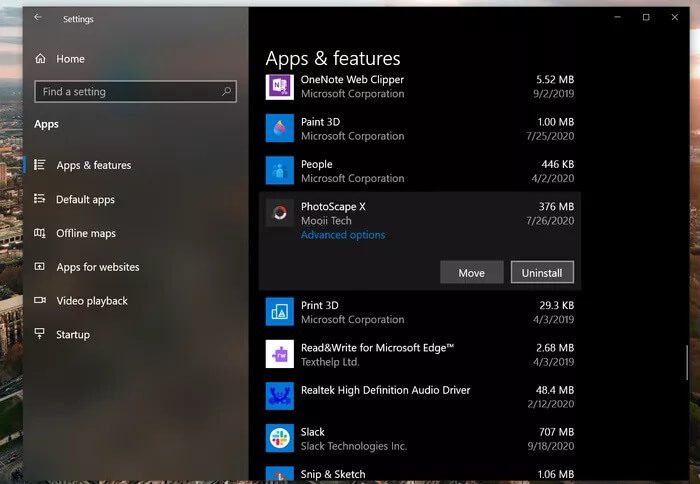Image resolution: width=700 pixels, height=484 pixels.
Task: Click the PhotoScape X app icon
Action: point(280,213)
